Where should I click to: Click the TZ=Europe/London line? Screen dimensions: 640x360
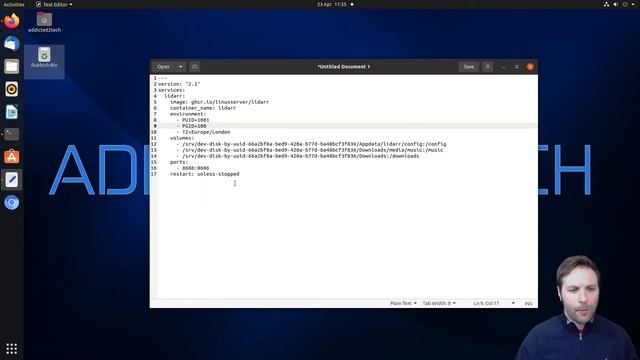203,132
